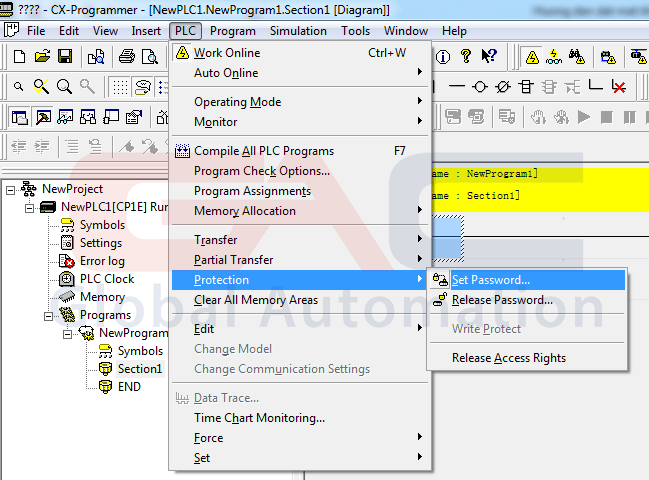Open the Help menu
Screen dimensions: 649x480
[454, 31]
